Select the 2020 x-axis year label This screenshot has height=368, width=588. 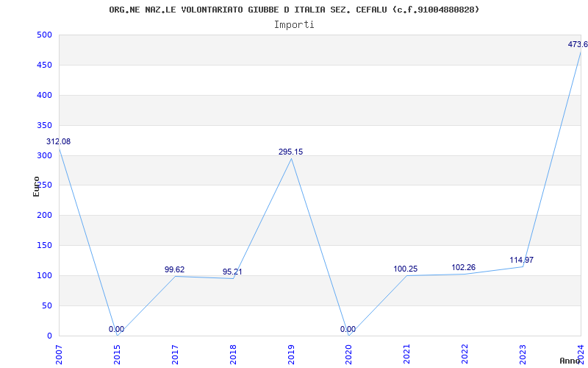point(348,355)
